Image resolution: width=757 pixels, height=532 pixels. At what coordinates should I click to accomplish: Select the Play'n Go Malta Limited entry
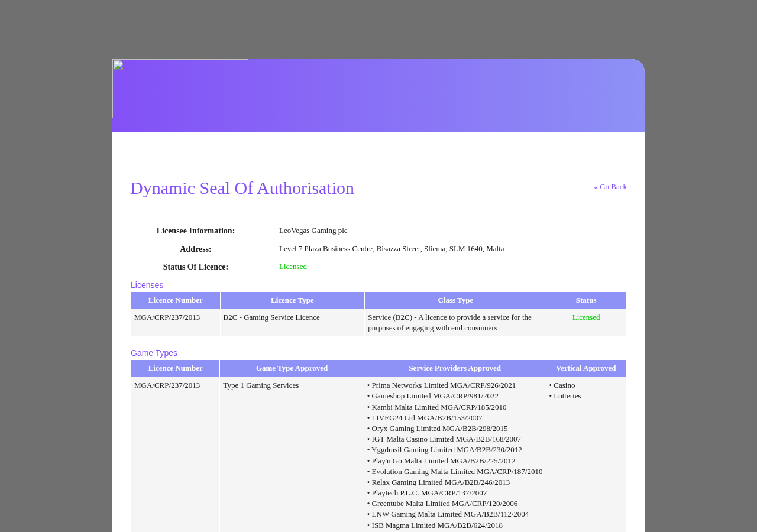[x=441, y=461]
